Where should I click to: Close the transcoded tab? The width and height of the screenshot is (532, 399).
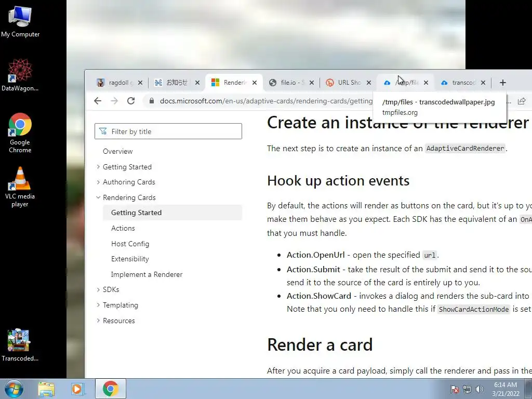coord(483,83)
